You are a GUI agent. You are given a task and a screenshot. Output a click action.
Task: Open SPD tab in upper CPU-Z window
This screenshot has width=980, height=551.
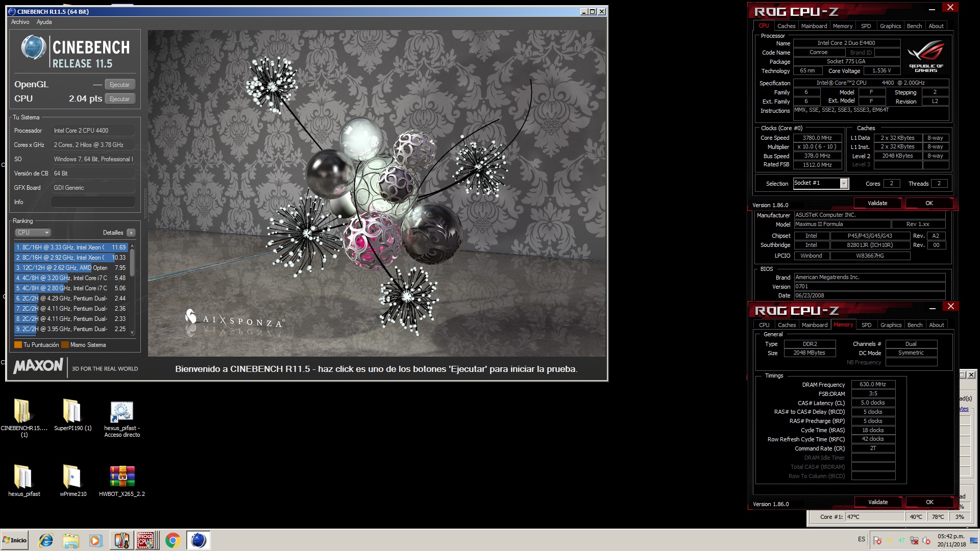pos(866,26)
